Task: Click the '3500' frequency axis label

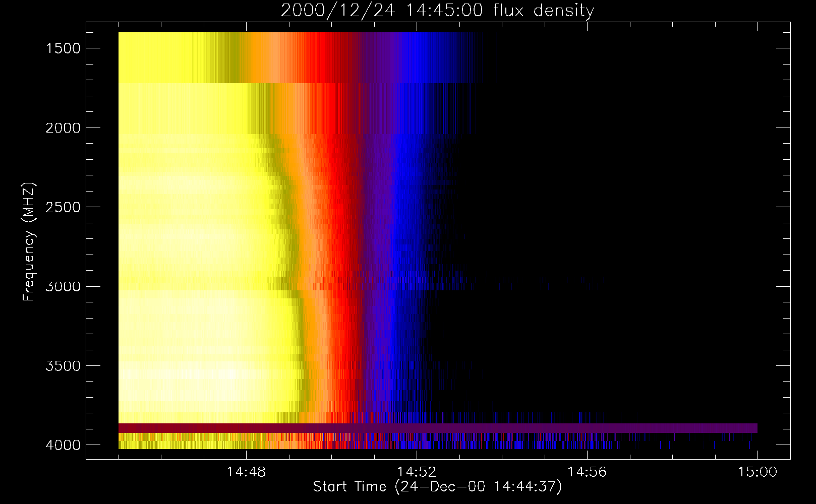Action: tap(63, 366)
